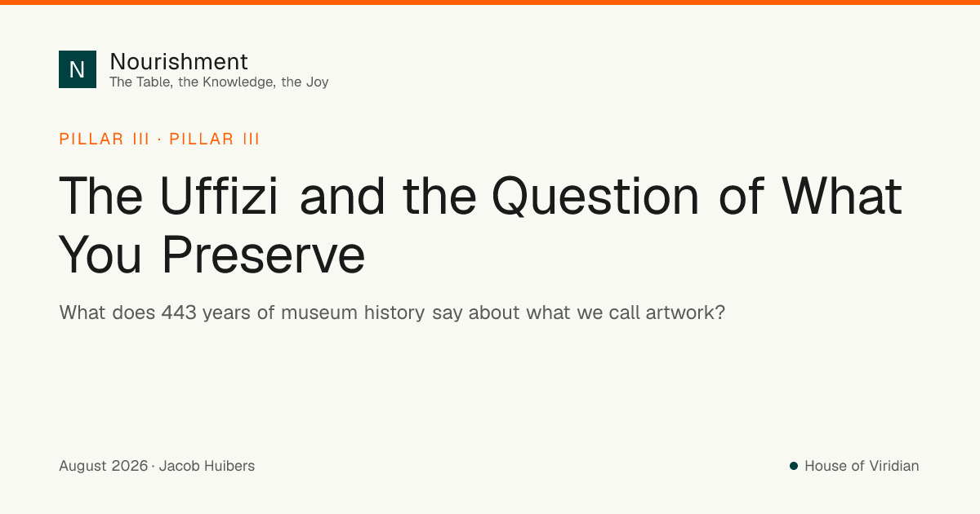This screenshot has height=514, width=980.
Task: Click the dark green dot beside House of Viridian
Action: (x=793, y=466)
